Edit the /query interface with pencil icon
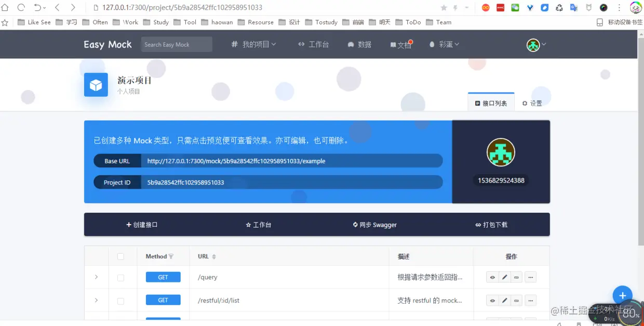Image resolution: width=644 pixels, height=326 pixels. (x=504, y=277)
